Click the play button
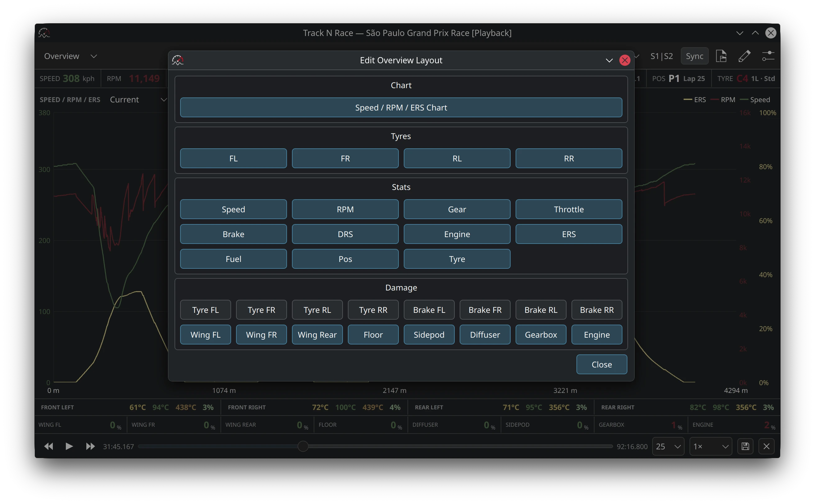This screenshot has width=815, height=504. pos(69,446)
